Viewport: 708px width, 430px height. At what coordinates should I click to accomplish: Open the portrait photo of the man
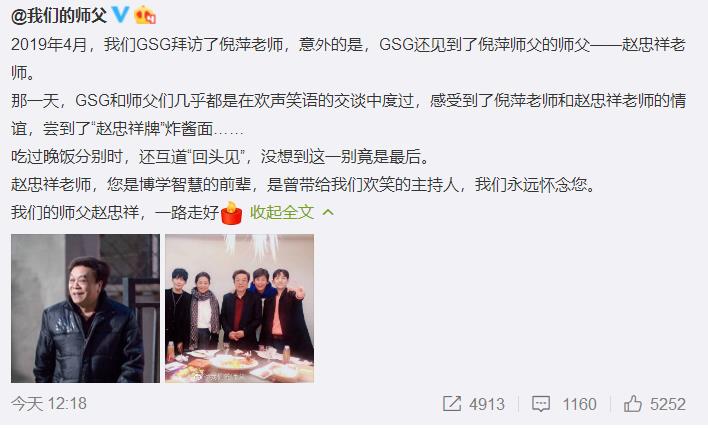click(85, 308)
